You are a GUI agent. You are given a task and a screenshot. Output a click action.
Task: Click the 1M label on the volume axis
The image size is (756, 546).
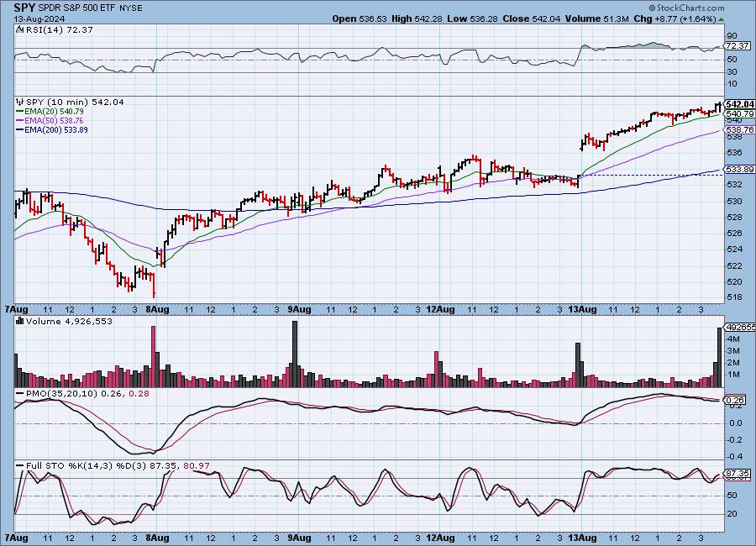pyautogui.click(x=734, y=375)
